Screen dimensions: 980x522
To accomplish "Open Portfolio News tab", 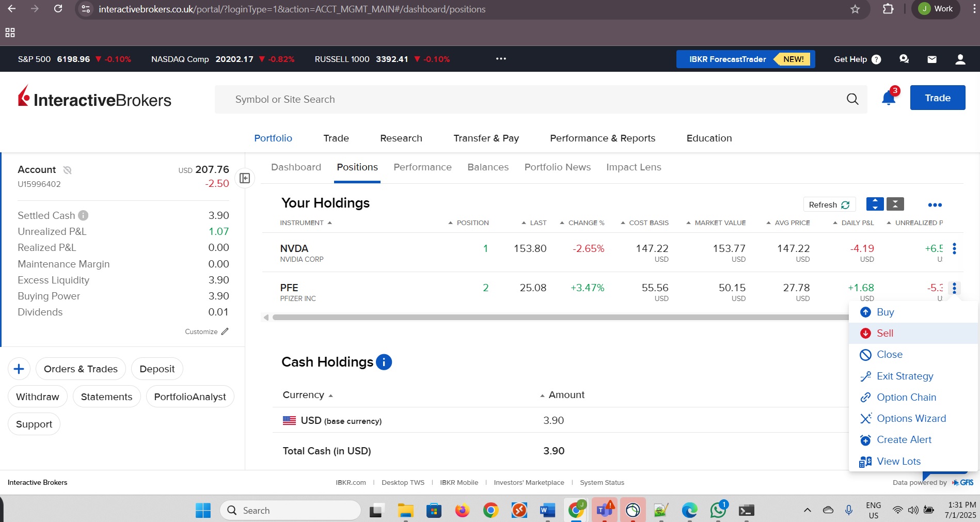I will click(x=558, y=167).
